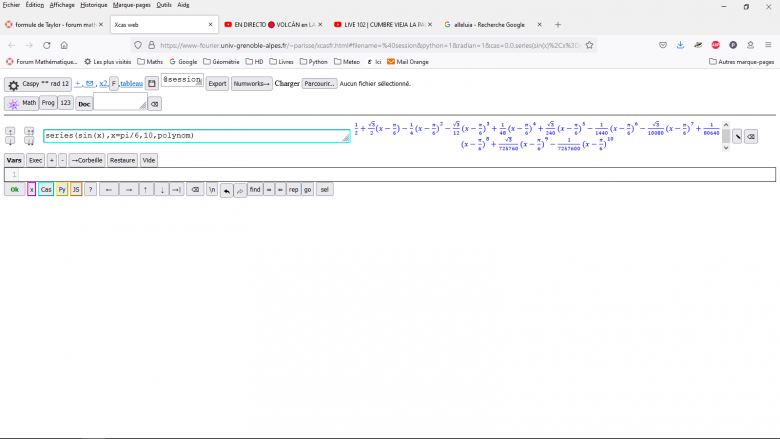Switch to EN DIRECTO VOLCÁN tab

pos(273,25)
